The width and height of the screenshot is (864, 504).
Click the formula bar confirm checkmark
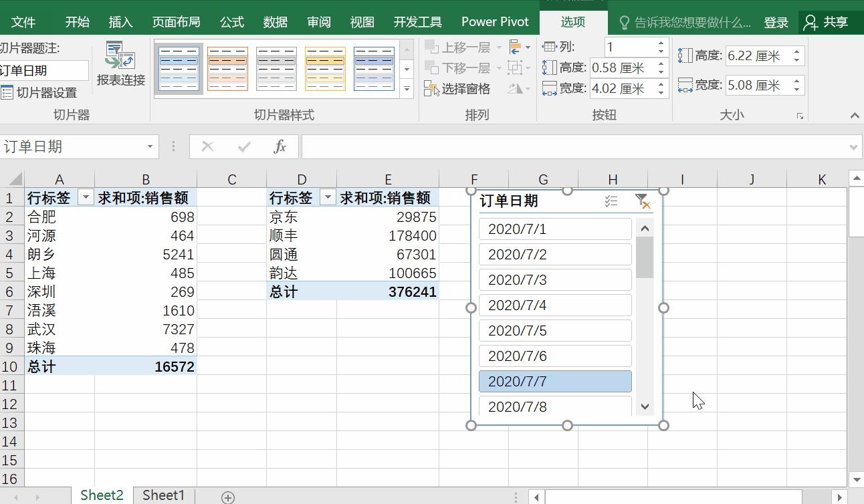[x=244, y=147]
